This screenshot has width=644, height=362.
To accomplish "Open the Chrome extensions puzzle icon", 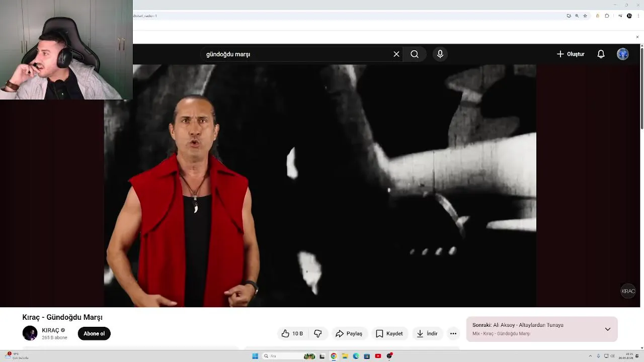I will tap(607, 16).
